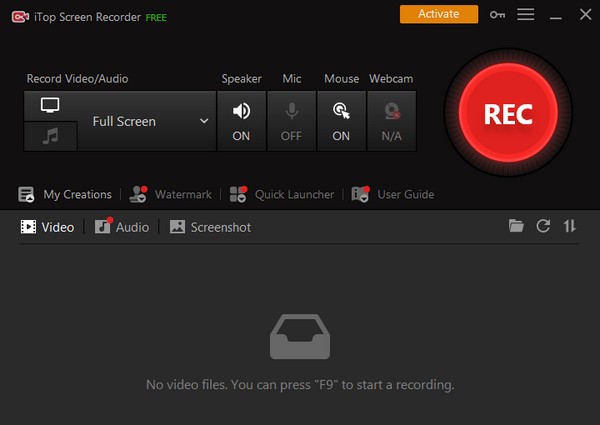Switch to the Audio tab

point(122,227)
